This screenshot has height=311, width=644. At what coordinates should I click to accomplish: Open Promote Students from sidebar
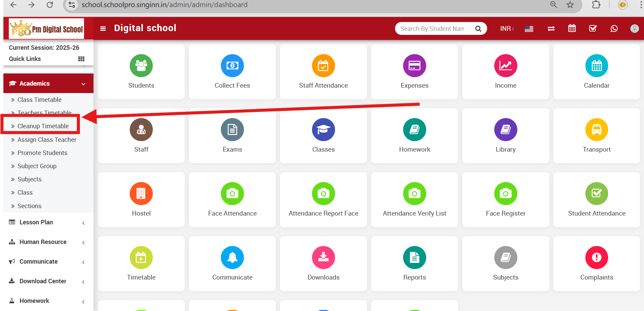(x=42, y=153)
